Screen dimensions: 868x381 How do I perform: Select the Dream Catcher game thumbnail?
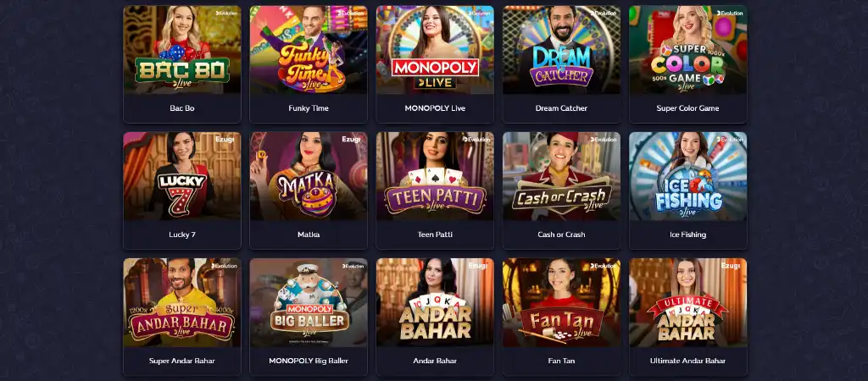point(561,50)
